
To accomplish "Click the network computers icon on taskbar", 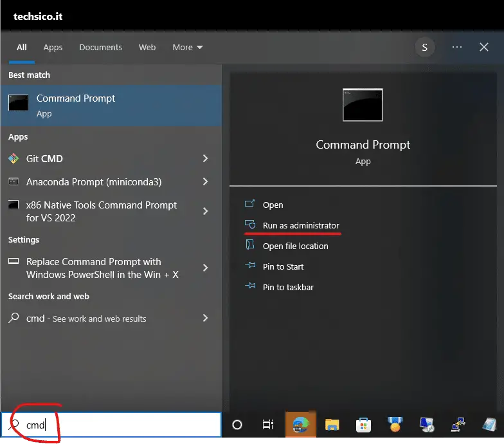I will [458, 425].
